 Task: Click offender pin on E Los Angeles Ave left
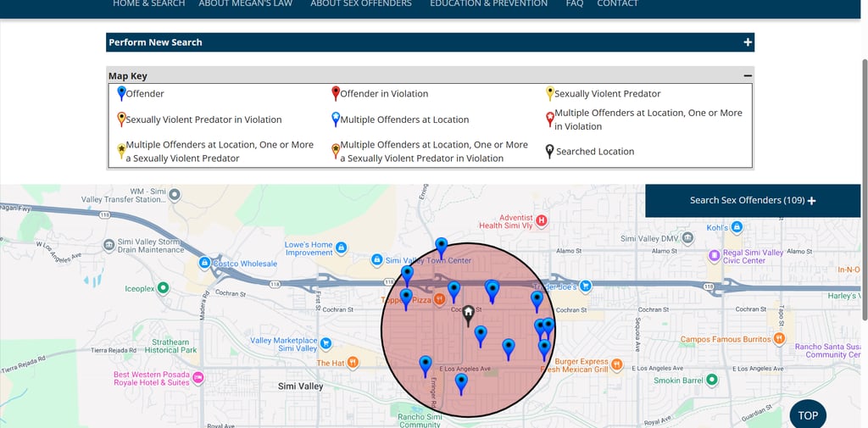[x=426, y=366]
